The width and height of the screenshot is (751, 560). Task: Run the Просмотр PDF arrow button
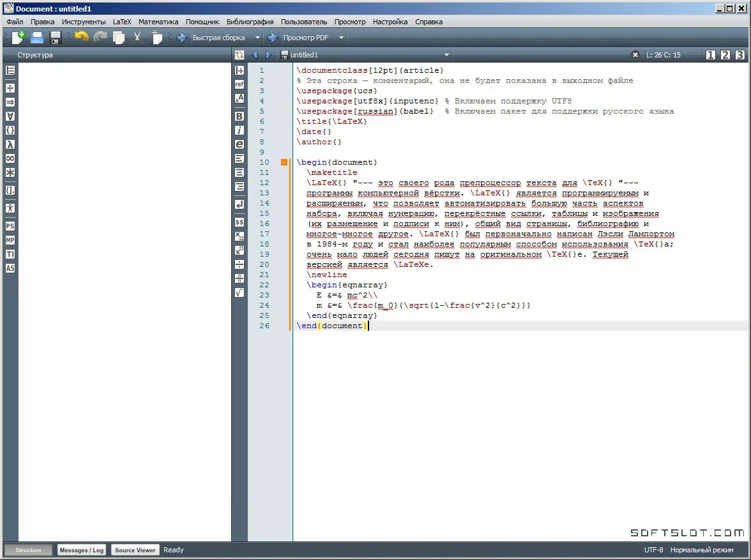tap(273, 38)
